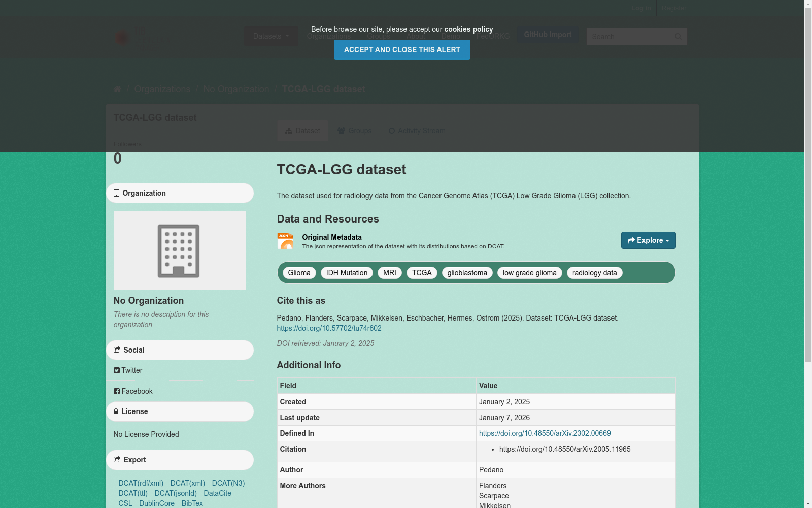The image size is (812, 508).
Task: Export as DCAT(N3)
Action: (x=228, y=483)
